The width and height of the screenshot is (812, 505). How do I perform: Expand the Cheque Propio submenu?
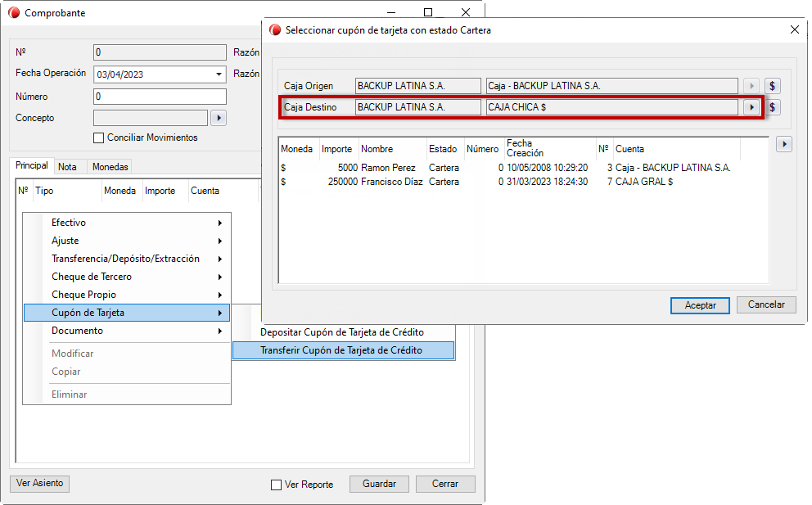(x=128, y=295)
